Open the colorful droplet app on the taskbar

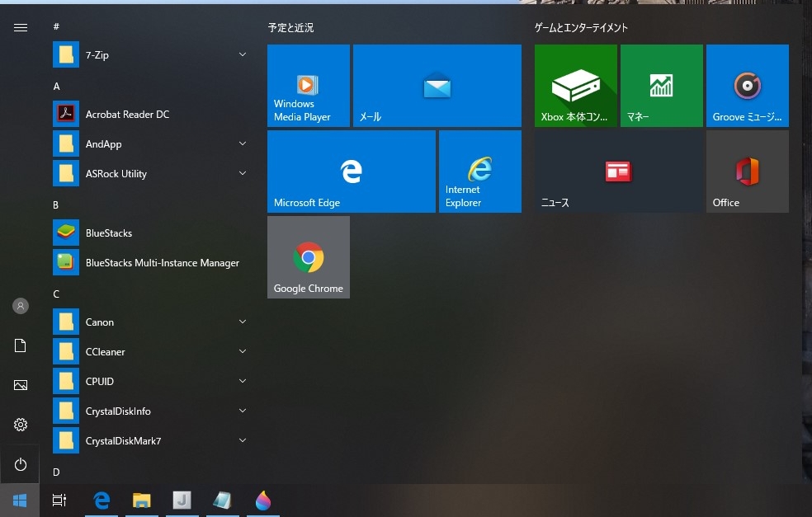click(263, 501)
